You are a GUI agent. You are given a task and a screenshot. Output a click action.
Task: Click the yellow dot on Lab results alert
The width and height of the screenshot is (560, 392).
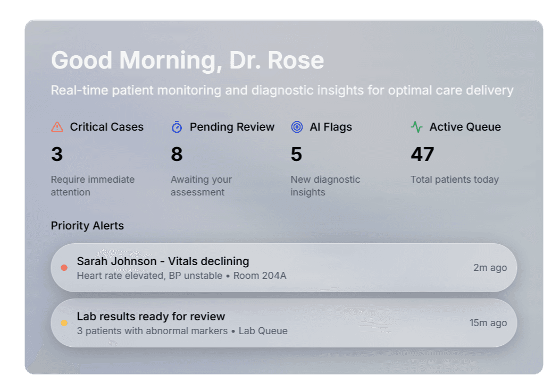tap(64, 323)
